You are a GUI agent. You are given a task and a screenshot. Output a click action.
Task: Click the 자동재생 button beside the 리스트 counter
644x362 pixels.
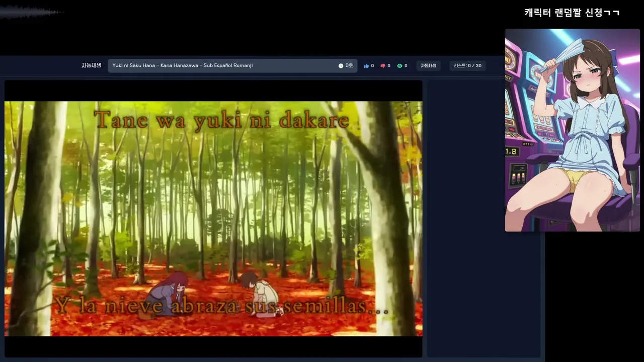[x=429, y=66]
